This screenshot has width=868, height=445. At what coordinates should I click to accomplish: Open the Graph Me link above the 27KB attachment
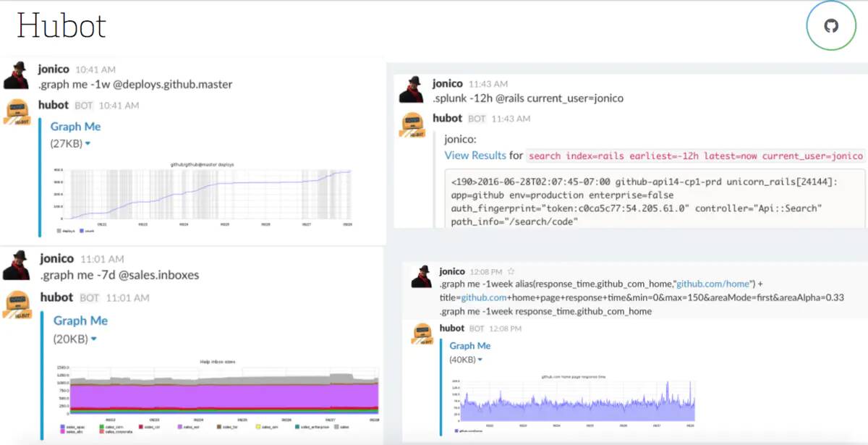[75, 127]
